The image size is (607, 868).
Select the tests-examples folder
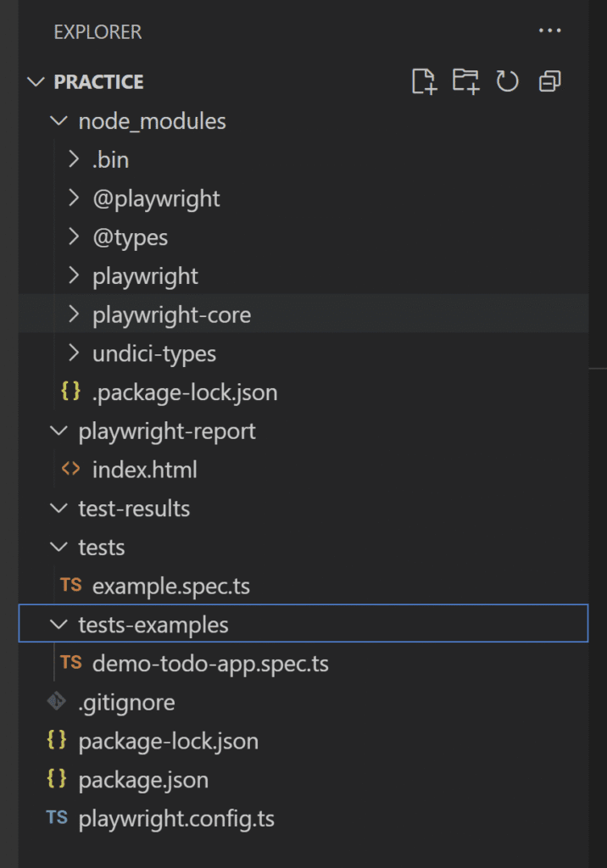(303, 623)
